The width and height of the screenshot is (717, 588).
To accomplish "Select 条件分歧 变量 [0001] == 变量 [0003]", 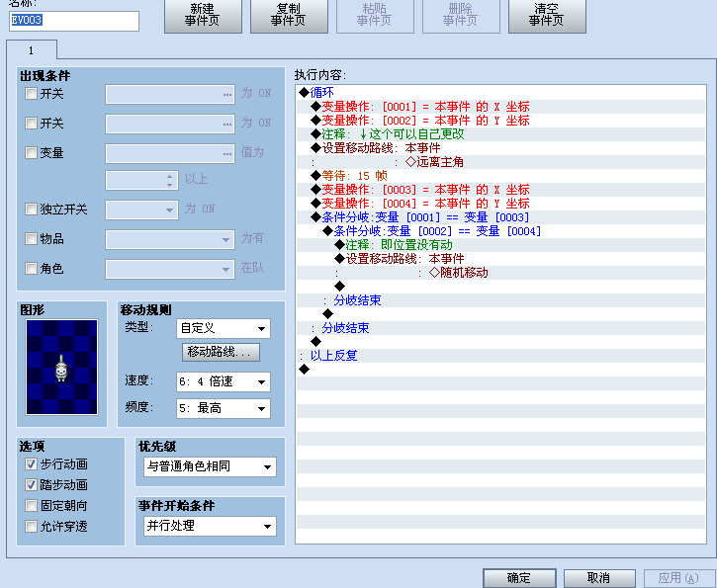I will click(x=500, y=217).
